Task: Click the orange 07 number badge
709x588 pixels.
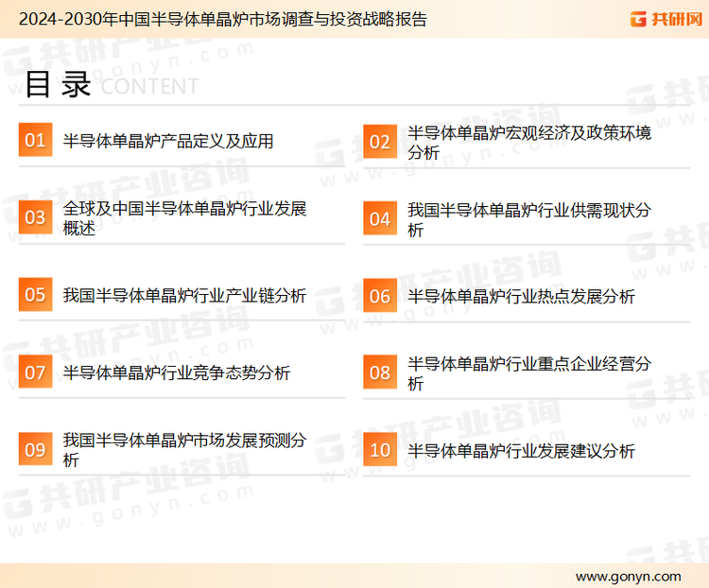Action: 35,372
